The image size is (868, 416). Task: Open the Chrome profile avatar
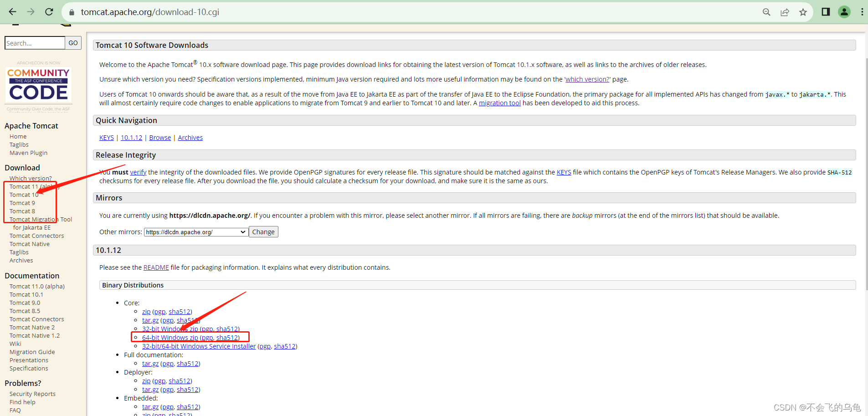[x=844, y=12]
